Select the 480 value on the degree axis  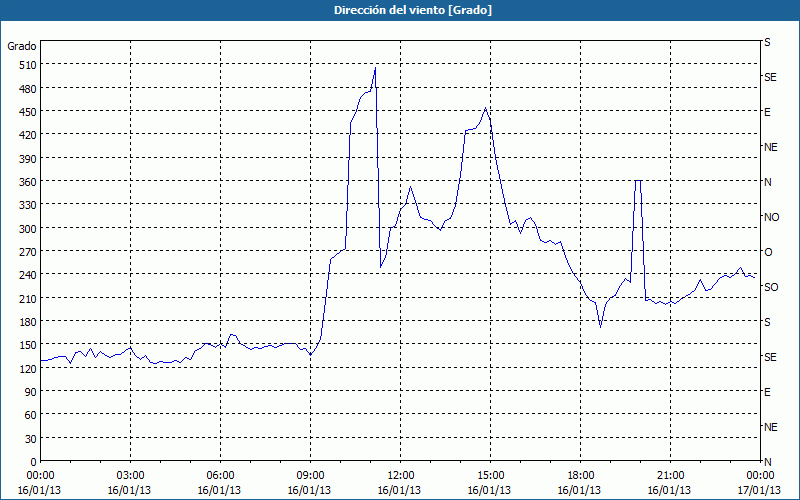click(28, 89)
